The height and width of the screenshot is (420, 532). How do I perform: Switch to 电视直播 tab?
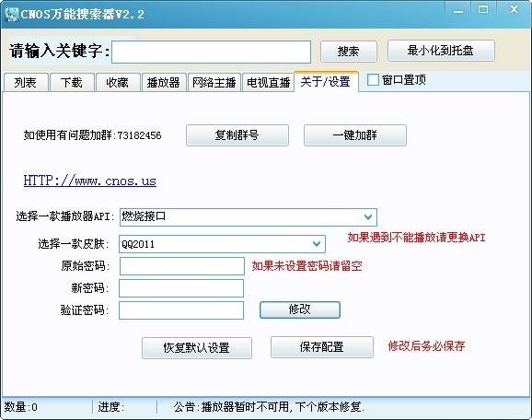[268, 82]
